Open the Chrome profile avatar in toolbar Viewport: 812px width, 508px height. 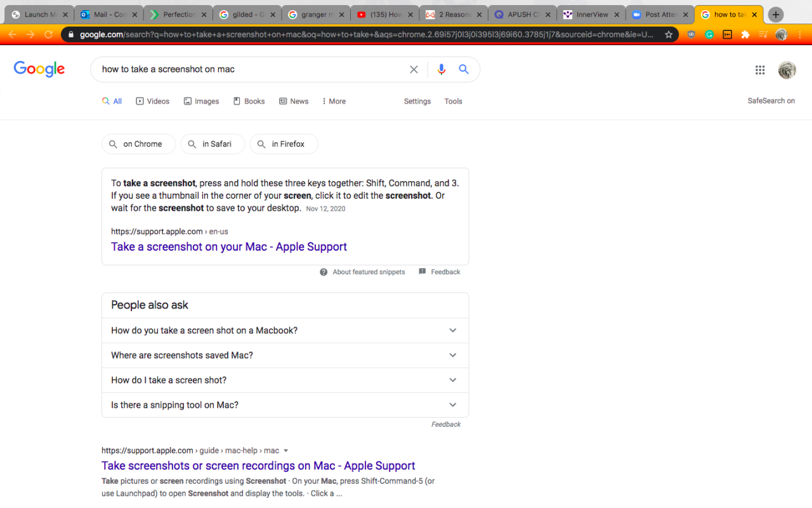click(x=782, y=35)
